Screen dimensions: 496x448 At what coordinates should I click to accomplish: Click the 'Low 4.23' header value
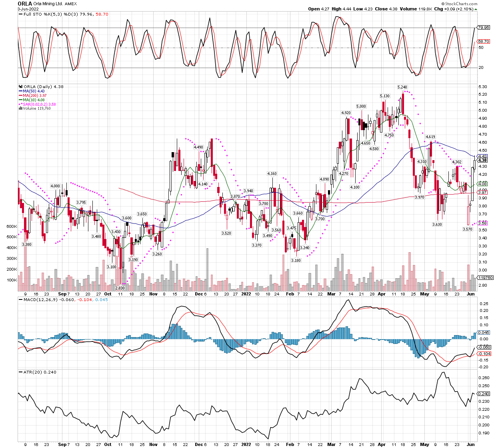364,9
